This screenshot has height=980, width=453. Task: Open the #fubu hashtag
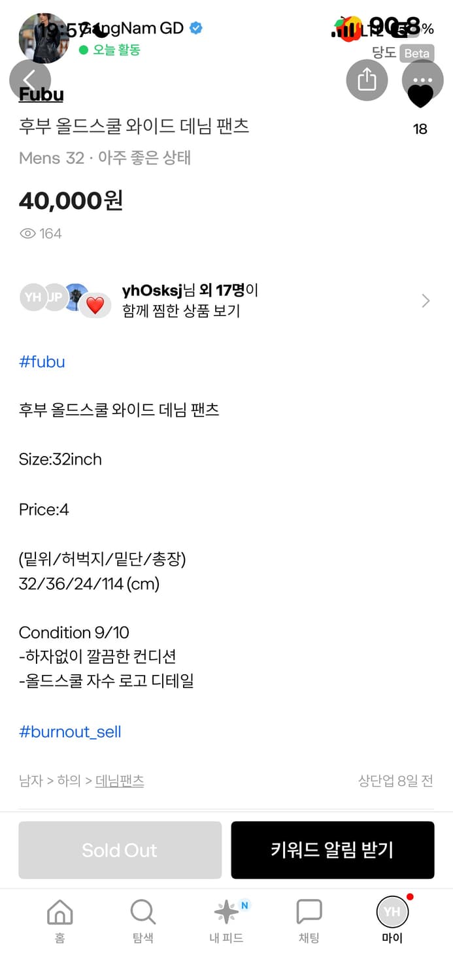pos(42,362)
